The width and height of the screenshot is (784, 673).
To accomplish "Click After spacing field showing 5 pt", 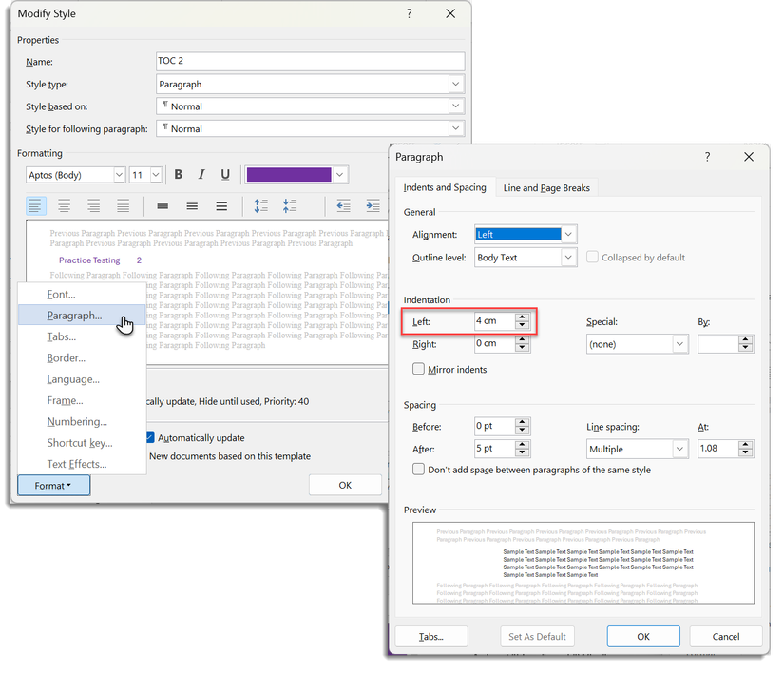I will [494, 449].
